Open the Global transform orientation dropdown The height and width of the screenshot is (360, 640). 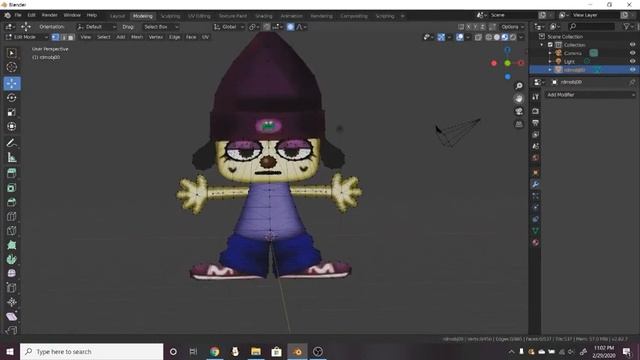tap(229, 27)
